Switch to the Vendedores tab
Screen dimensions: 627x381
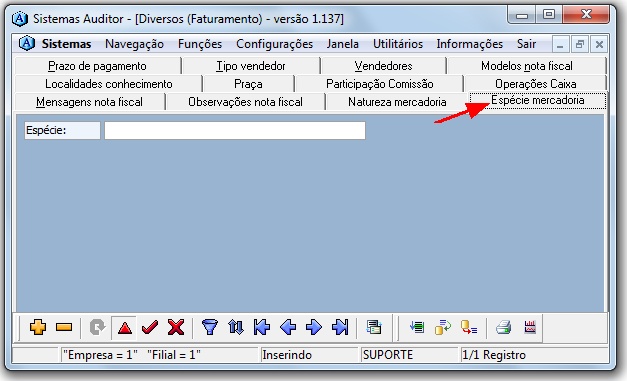pyautogui.click(x=383, y=66)
